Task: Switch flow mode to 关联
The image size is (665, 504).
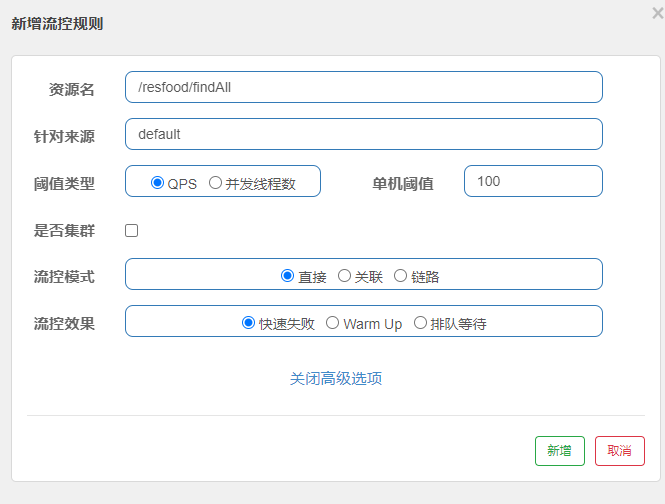Action: point(345,276)
